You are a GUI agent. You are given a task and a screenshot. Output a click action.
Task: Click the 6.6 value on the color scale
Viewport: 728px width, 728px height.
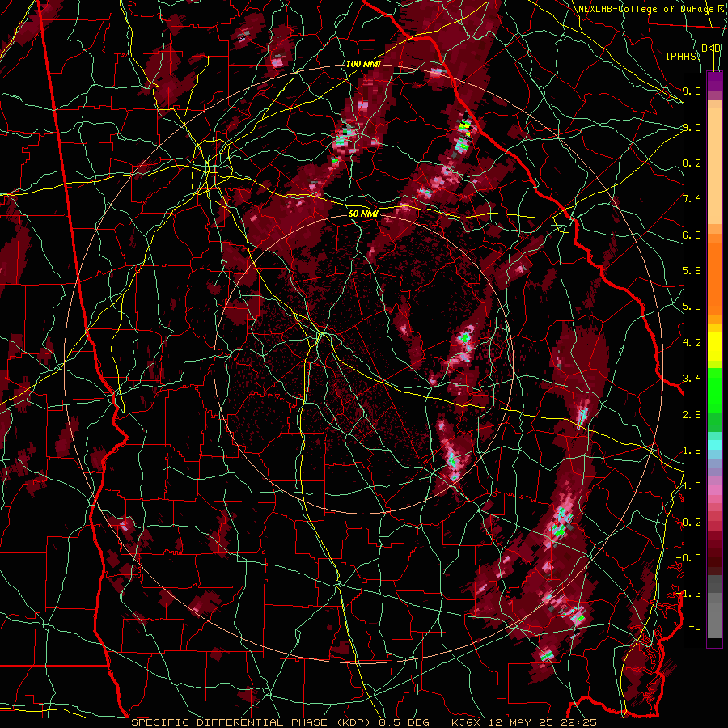click(692, 235)
